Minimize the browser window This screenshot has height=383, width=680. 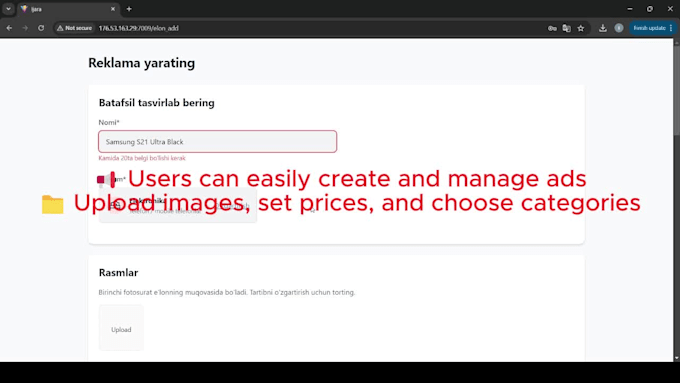[x=630, y=9]
